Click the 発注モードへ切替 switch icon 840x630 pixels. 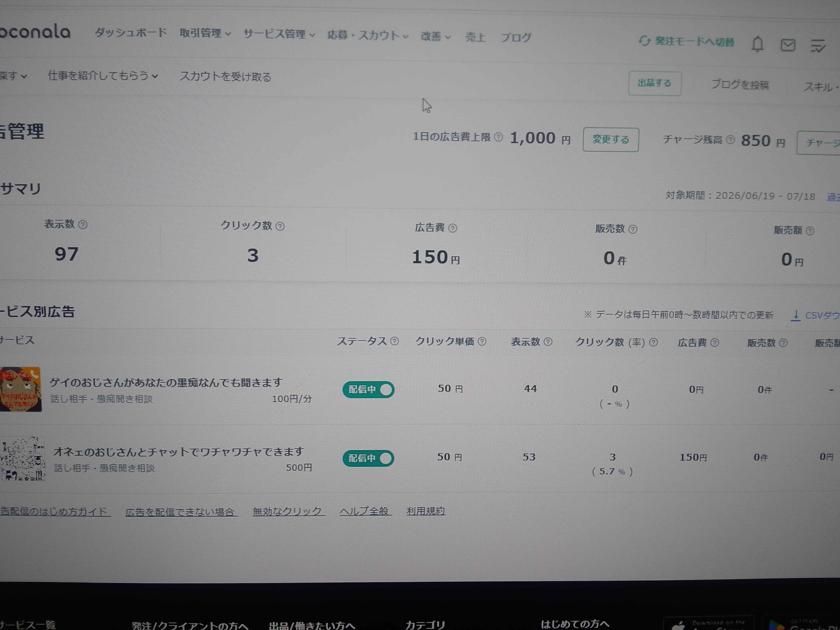pos(644,41)
